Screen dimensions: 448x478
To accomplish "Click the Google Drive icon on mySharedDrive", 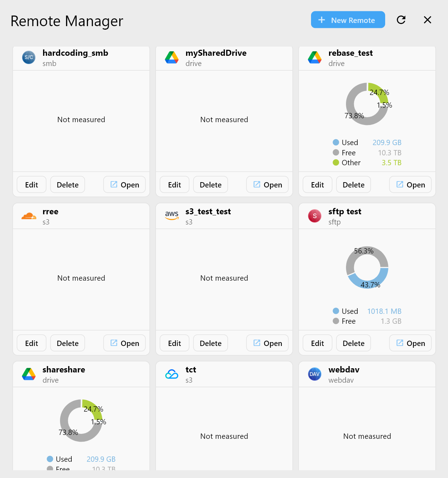I will 172,58.
